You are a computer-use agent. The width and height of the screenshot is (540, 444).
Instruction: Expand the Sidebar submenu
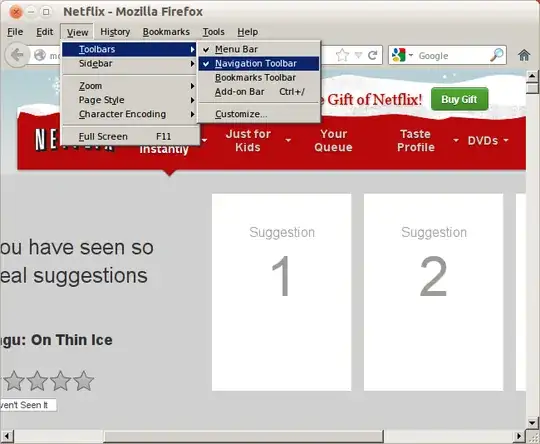(x=129, y=63)
